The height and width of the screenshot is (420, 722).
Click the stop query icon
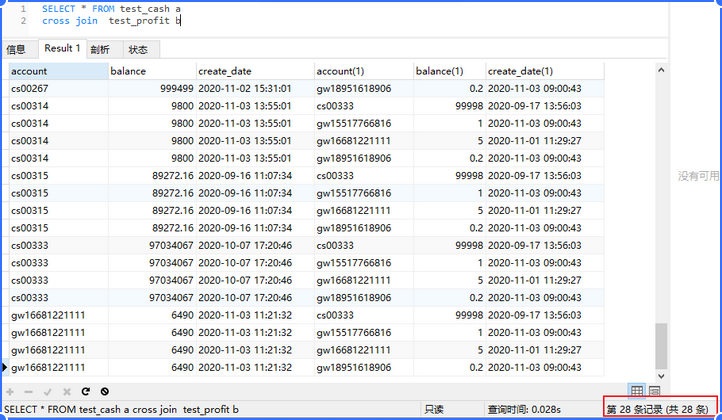[x=105, y=391]
